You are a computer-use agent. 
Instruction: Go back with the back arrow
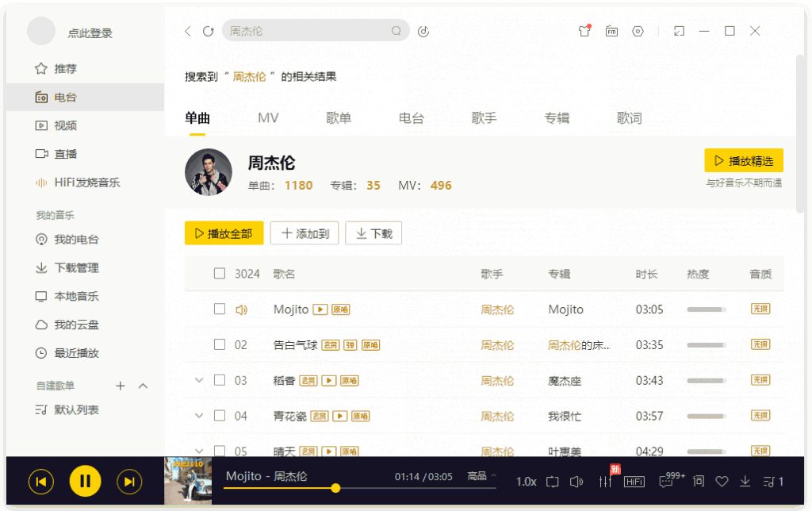[x=188, y=31]
